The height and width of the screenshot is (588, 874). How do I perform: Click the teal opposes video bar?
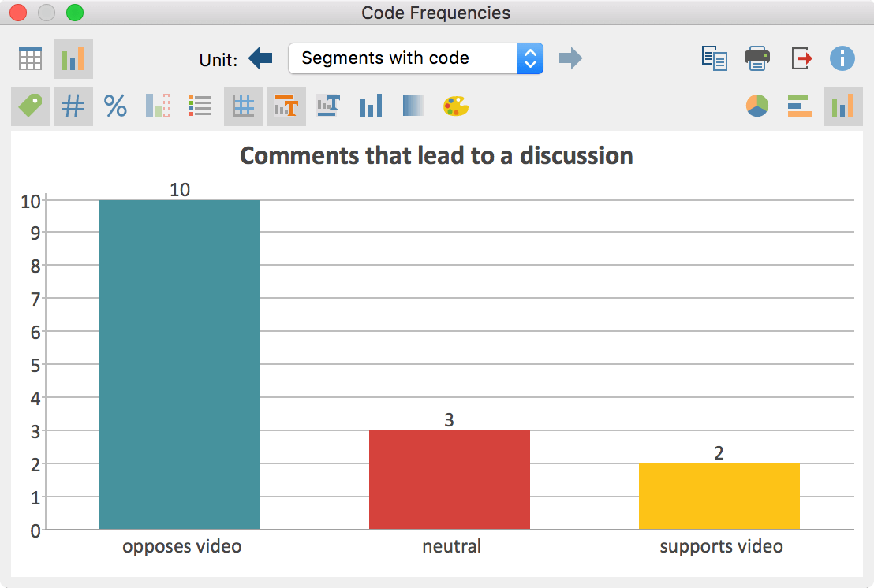tap(180, 365)
